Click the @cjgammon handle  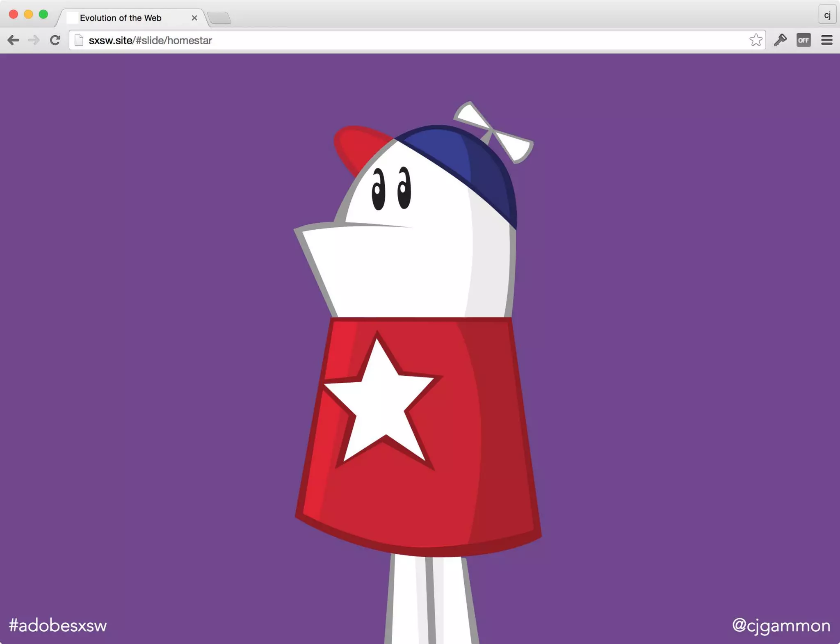click(x=781, y=626)
